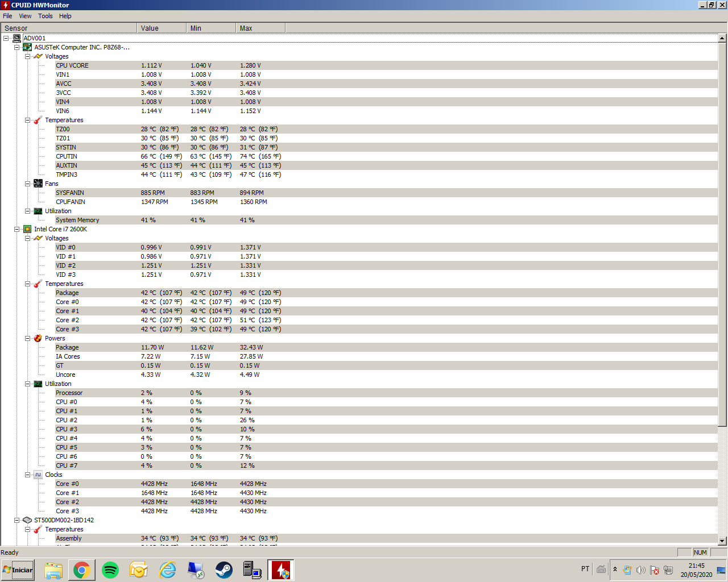Click the hard drive Temperatures thermometer icon
The width and height of the screenshot is (728, 582).
38,529
